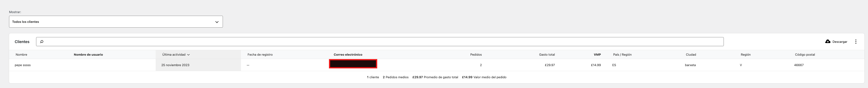The height and width of the screenshot is (88, 868).
Task: Click the search magnifier icon in Clientes
Action: pos(42,42)
